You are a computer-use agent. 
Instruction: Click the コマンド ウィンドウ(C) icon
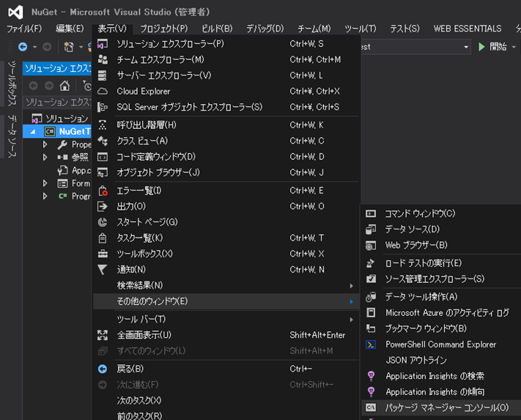(x=371, y=213)
